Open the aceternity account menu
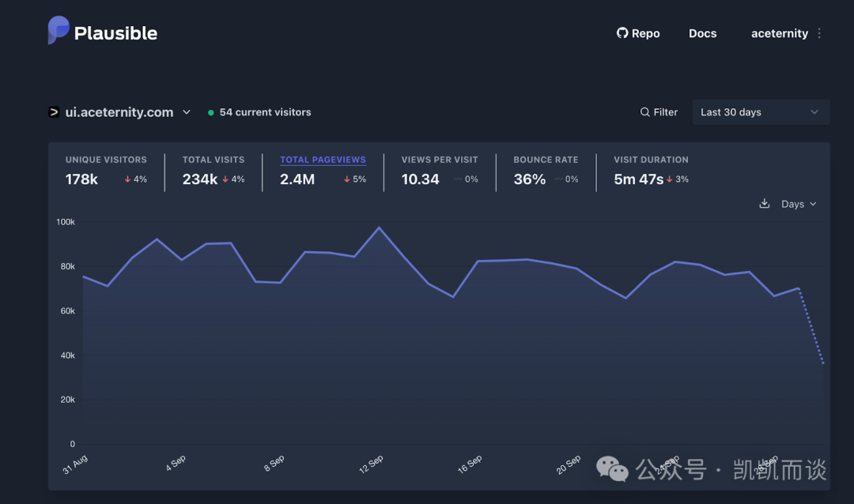 (x=780, y=33)
